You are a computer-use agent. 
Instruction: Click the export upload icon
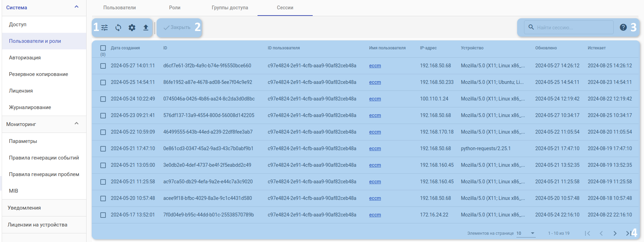click(146, 28)
